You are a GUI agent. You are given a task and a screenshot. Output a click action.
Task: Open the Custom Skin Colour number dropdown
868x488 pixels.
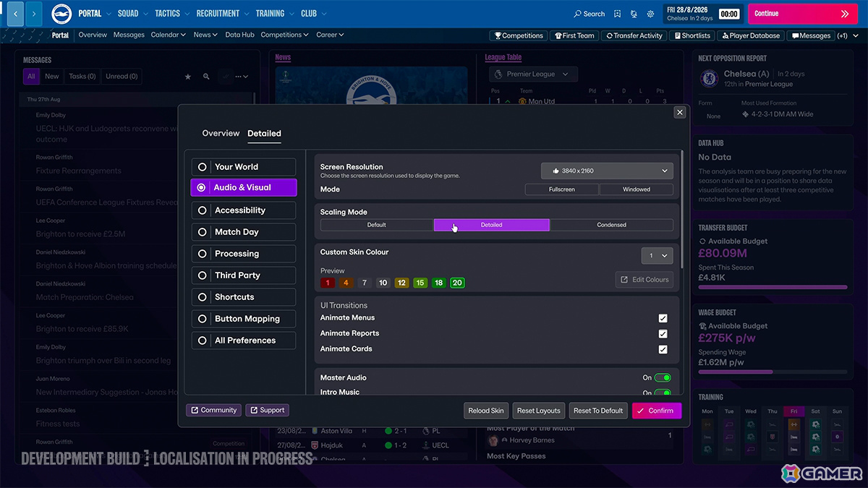click(657, 256)
